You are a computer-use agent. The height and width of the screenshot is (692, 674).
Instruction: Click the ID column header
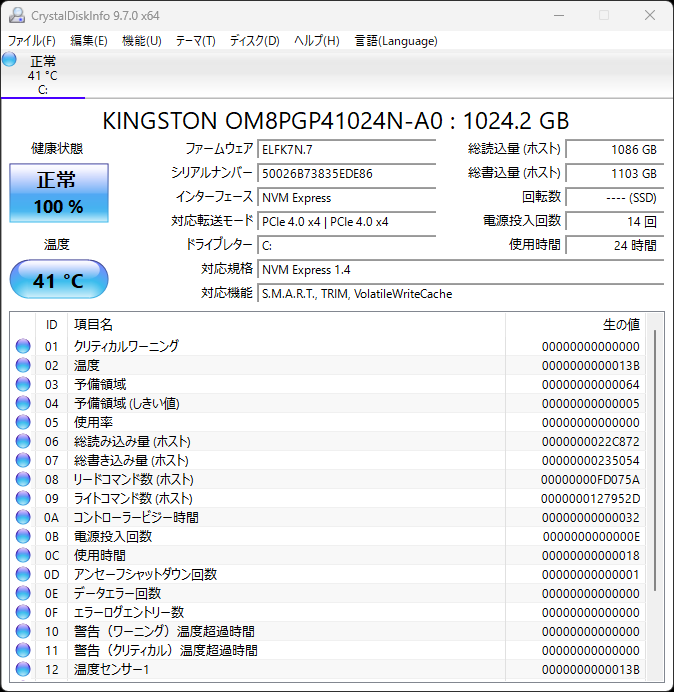[52, 325]
